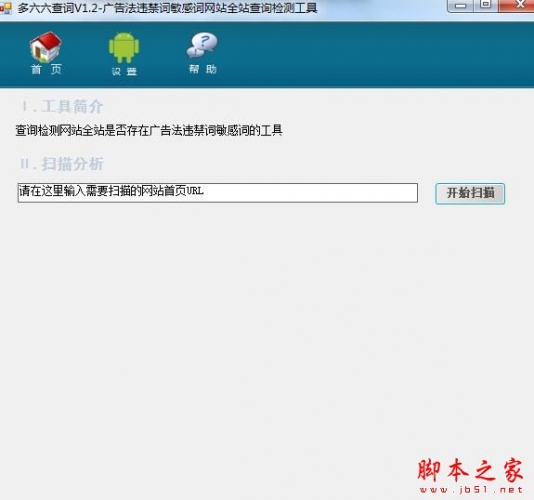534x500 pixels.
Task: Select the 帮助 label under the question icon
Action: click(203, 69)
